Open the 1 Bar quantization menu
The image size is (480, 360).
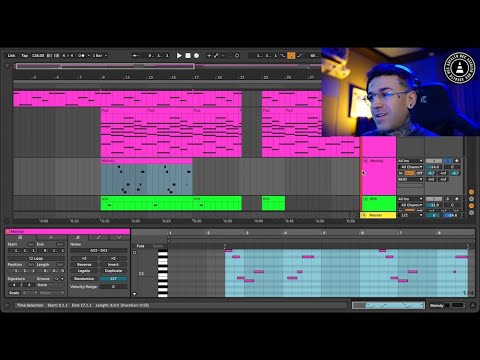pyautogui.click(x=100, y=56)
